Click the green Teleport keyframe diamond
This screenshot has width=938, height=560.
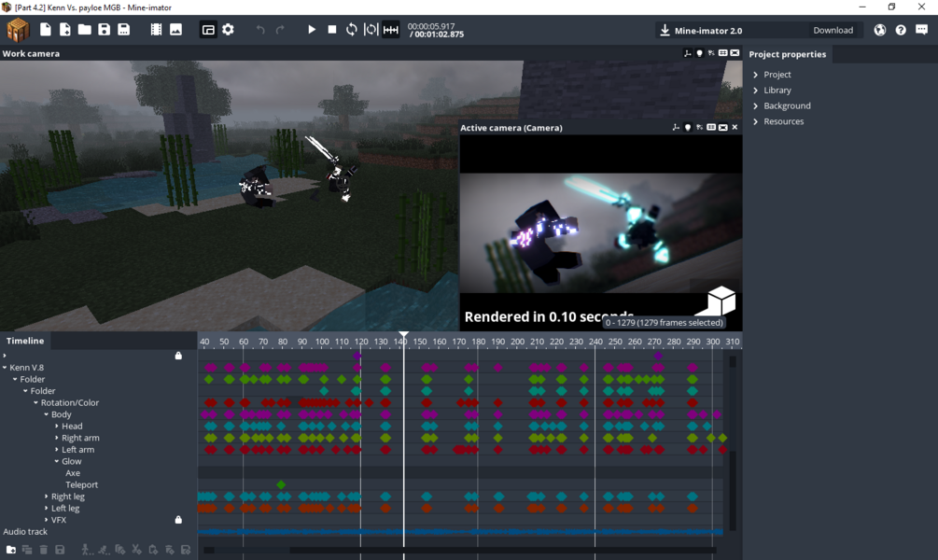pos(281,484)
